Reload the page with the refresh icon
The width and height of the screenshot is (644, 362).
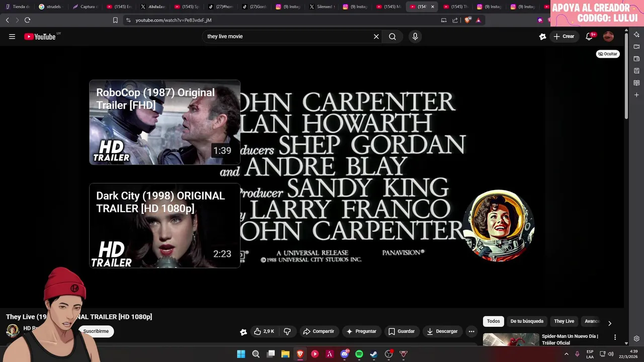[x=27, y=20]
